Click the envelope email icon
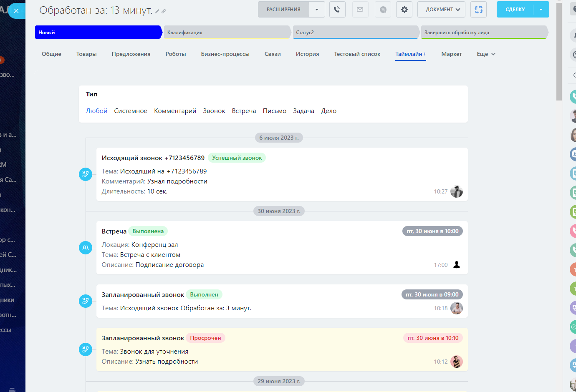 tap(360, 10)
